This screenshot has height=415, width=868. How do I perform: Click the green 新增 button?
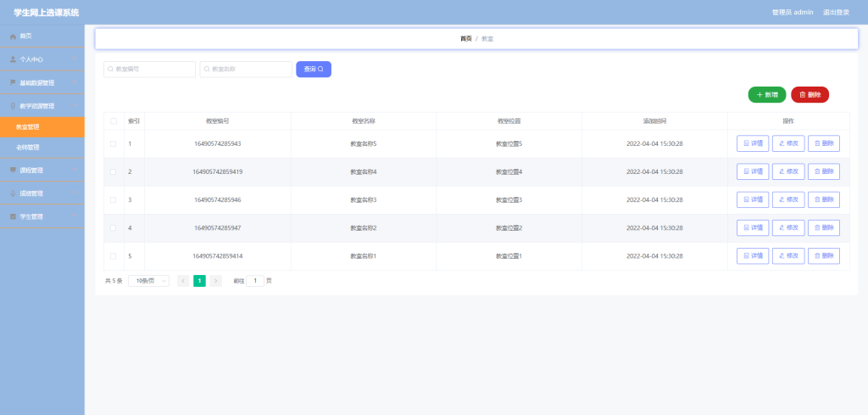766,95
